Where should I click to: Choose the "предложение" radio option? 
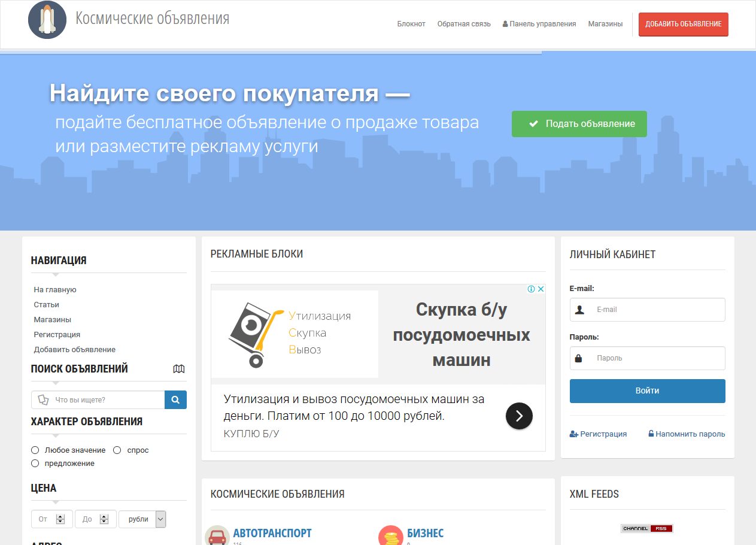pos(35,464)
